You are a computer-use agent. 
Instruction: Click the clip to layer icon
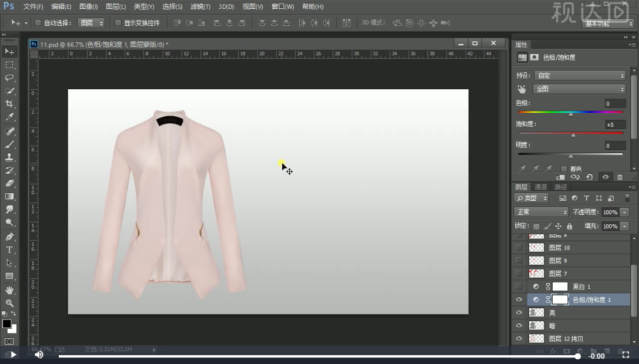[560, 177]
